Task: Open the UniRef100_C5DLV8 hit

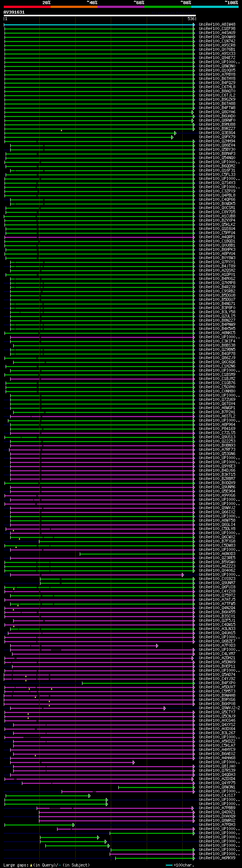Action: pyautogui.click(x=217, y=529)
